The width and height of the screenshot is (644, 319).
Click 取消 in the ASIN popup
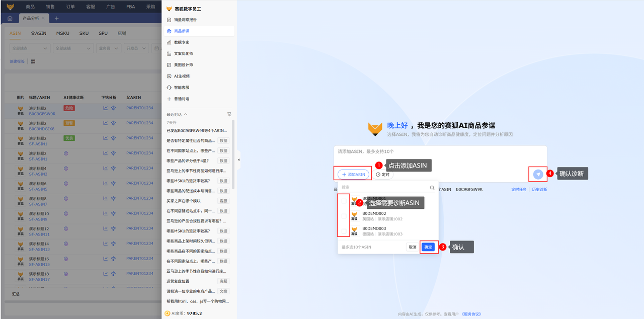coord(413,247)
